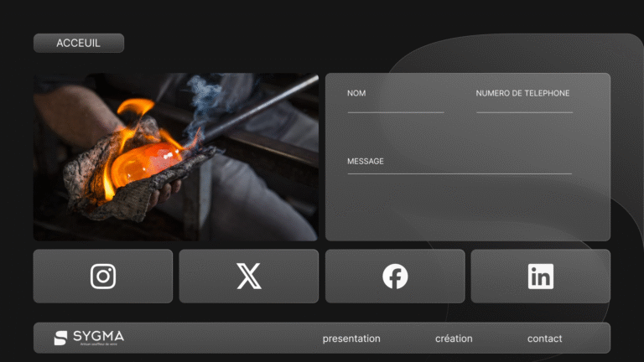Navigate to the presentation section
Image resolution: width=644 pixels, height=362 pixels.
tap(351, 339)
